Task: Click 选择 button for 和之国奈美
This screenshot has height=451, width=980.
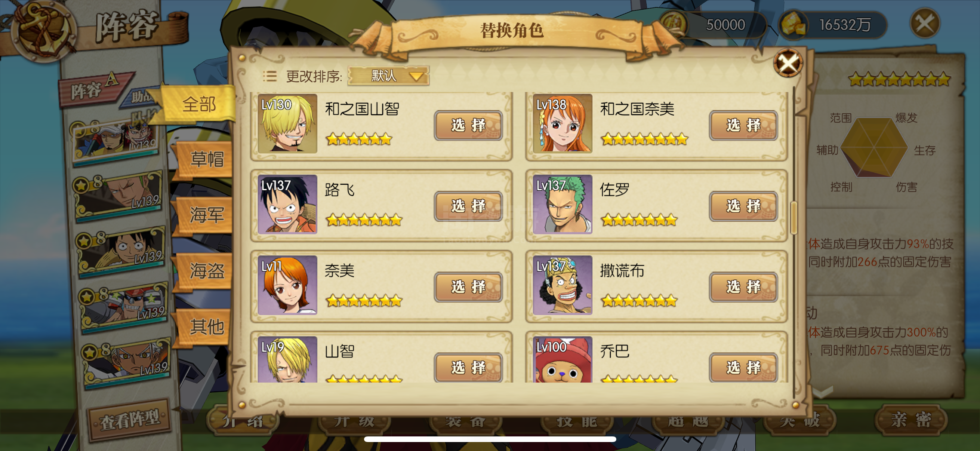Action: 743,125
